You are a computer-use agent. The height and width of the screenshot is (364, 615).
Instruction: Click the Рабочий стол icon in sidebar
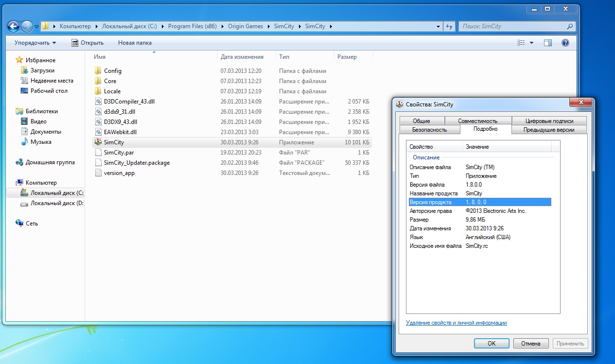pos(24,91)
